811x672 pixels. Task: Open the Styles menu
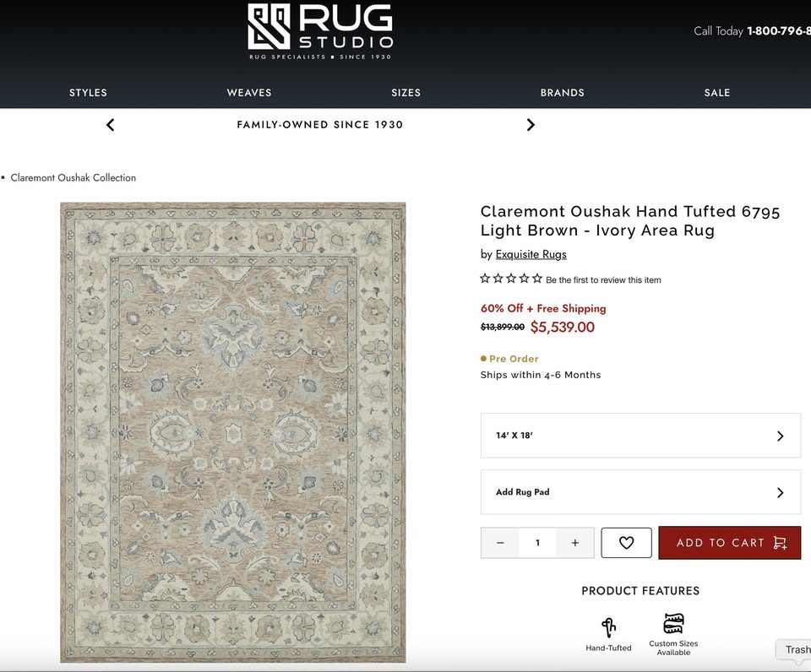point(88,93)
